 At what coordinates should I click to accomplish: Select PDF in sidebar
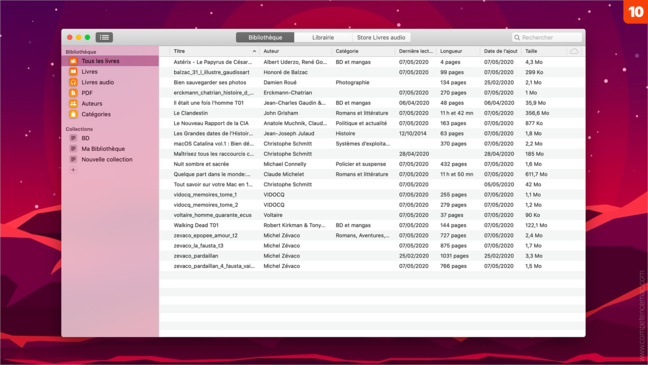110,93
